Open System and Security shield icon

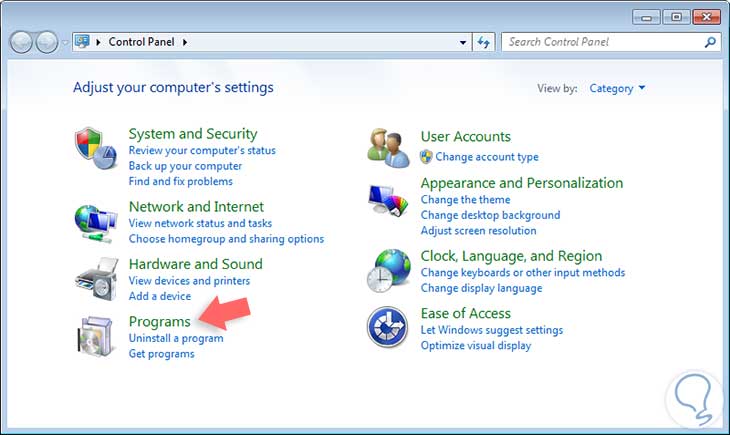click(95, 148)
